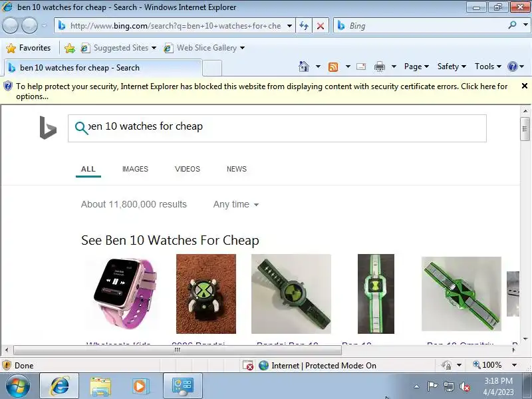Click the red Stop loading icon

(320, 26)
